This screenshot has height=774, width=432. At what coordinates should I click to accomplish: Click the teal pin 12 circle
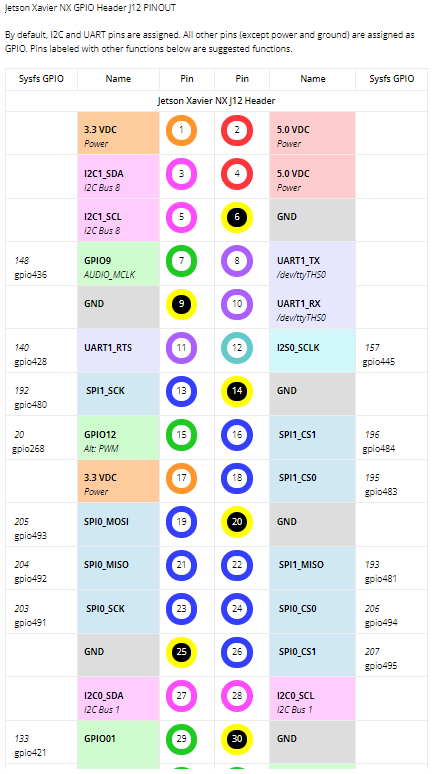click(x=237, y=348)
